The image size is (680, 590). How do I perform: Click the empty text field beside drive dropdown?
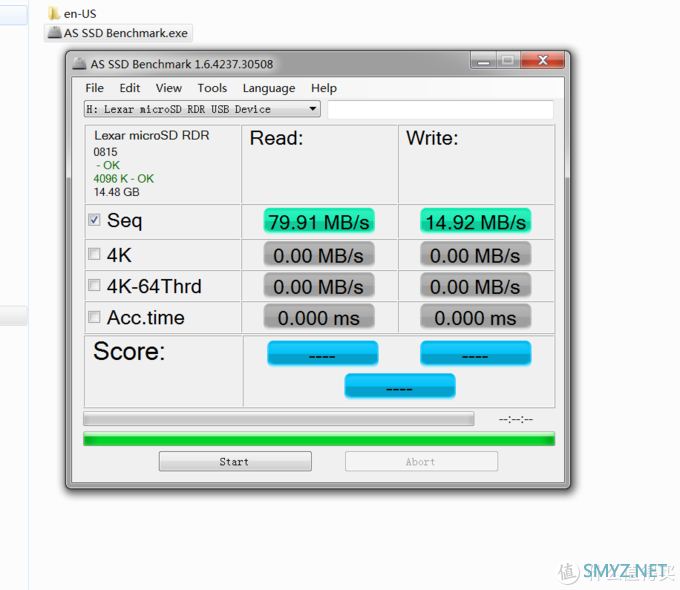(440, 109)
